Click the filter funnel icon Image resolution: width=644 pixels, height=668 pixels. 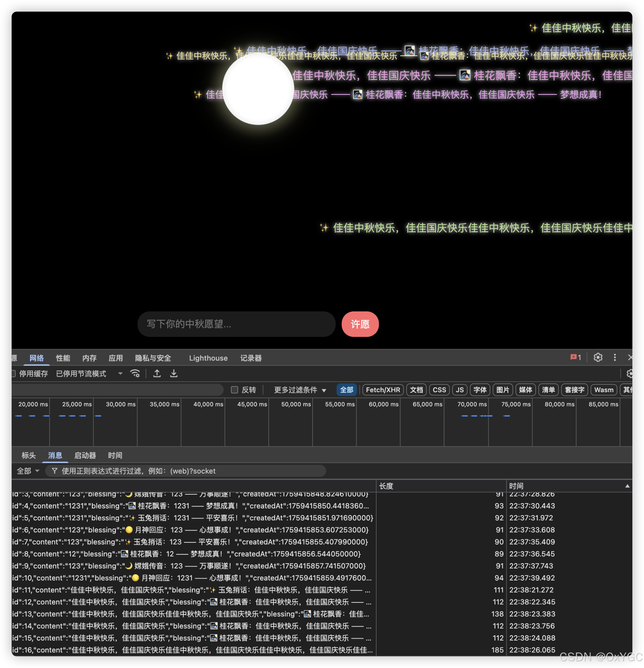[54, 471]
